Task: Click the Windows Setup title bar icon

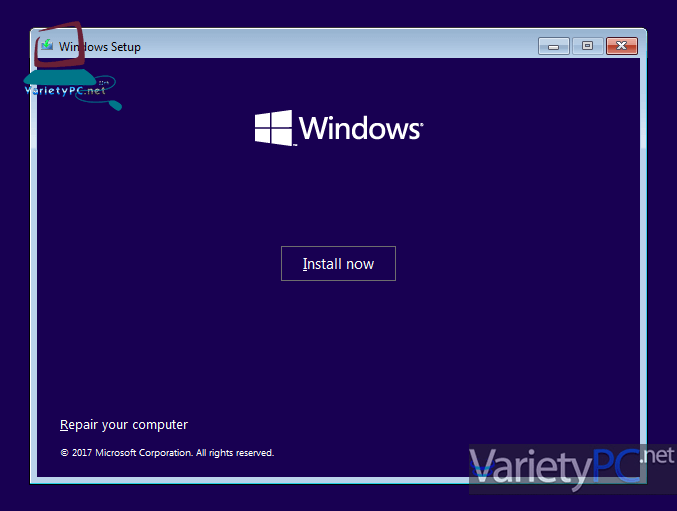Action: 46,46
